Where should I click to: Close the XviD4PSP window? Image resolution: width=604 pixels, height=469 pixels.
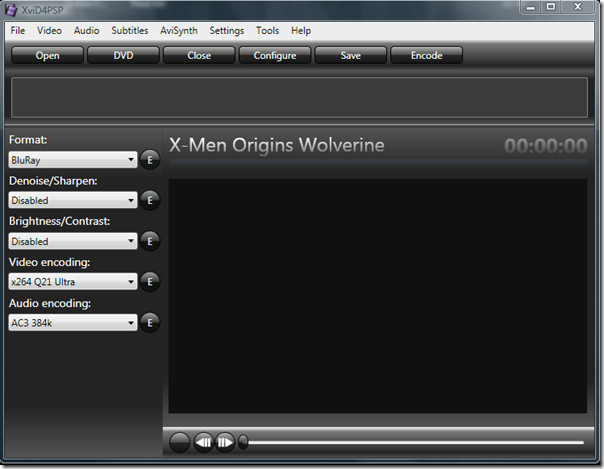pyautogui.click(x=578, y=7)
